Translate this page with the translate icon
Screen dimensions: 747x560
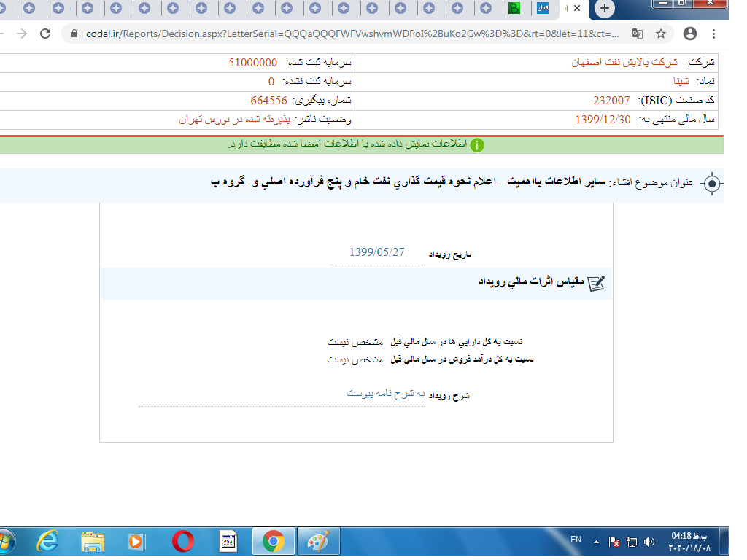tap(637, 34)
